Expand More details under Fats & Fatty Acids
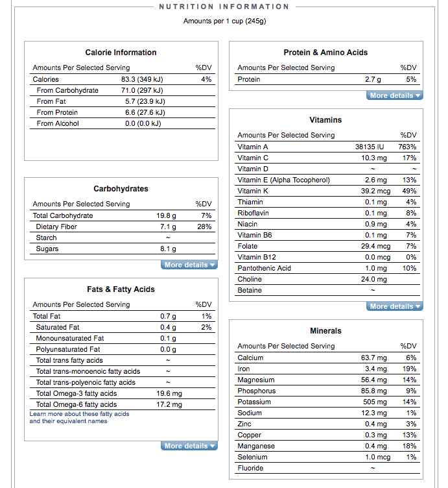448x488 pixels. point(189,446)
